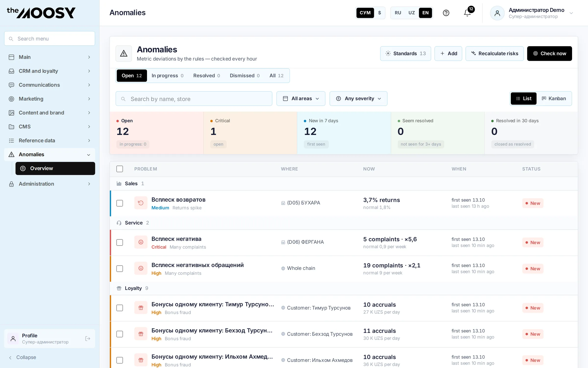
Task: Check the box for Тимур Турсунов bonus row
Action: 120,308
